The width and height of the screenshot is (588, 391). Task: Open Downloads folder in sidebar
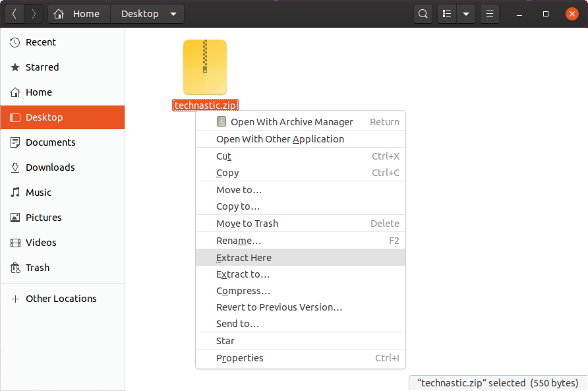(50, 167)
